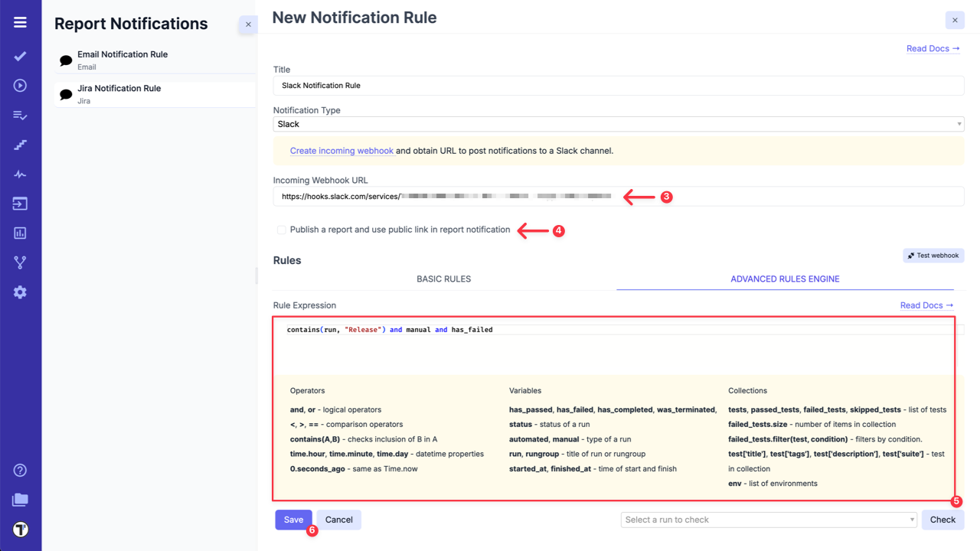Open the Settings gear icon

19,292
